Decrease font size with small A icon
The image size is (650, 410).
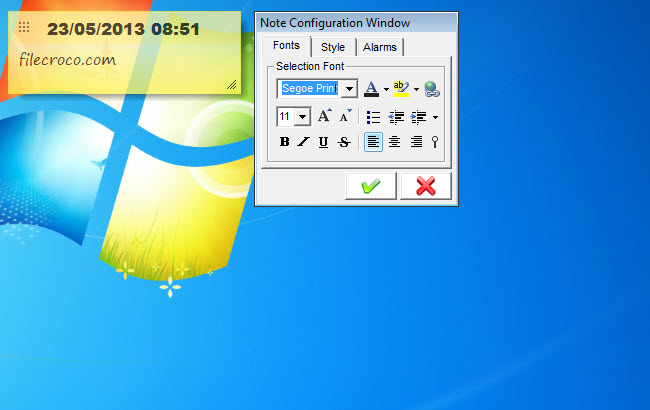tap(345, 116)
